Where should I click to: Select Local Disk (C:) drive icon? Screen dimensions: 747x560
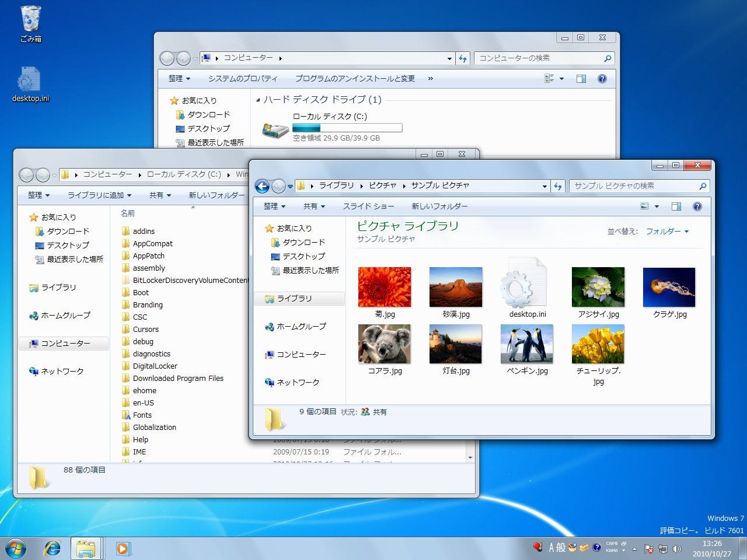275,129
